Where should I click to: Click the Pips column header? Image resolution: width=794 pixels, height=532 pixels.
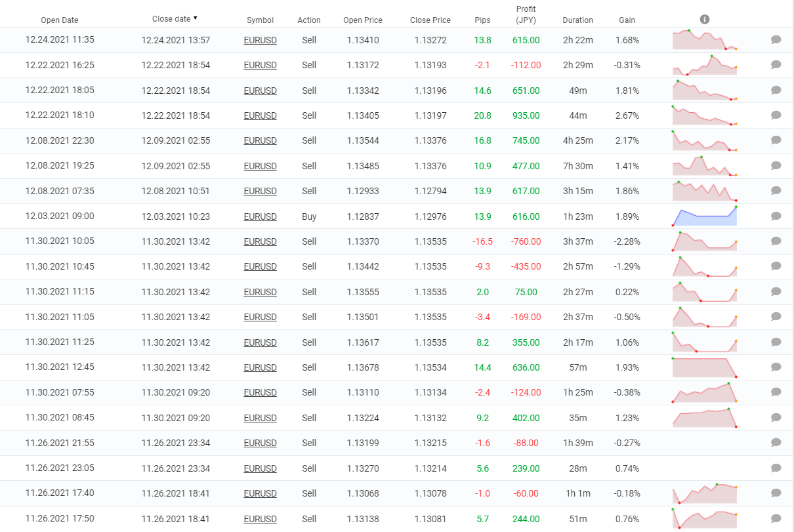[482, 20]
